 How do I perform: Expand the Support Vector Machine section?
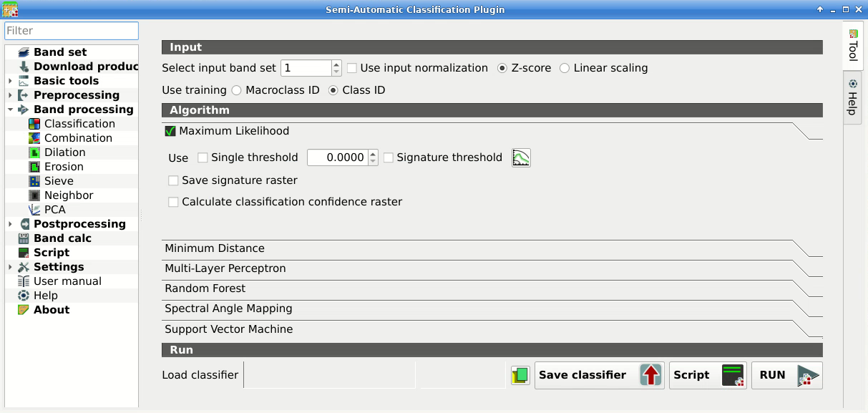pyautogui.click(x=492, y=329)
